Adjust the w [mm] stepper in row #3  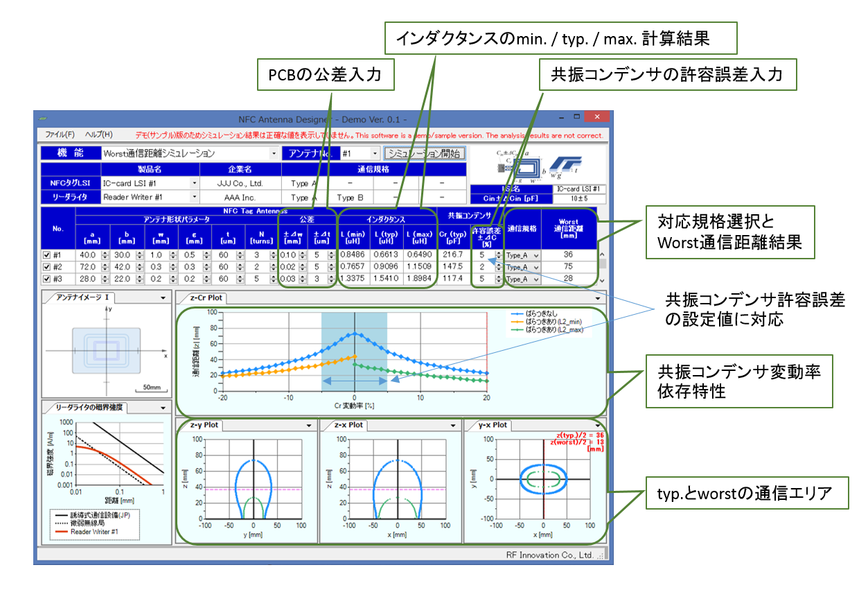[x=172, y=279]
